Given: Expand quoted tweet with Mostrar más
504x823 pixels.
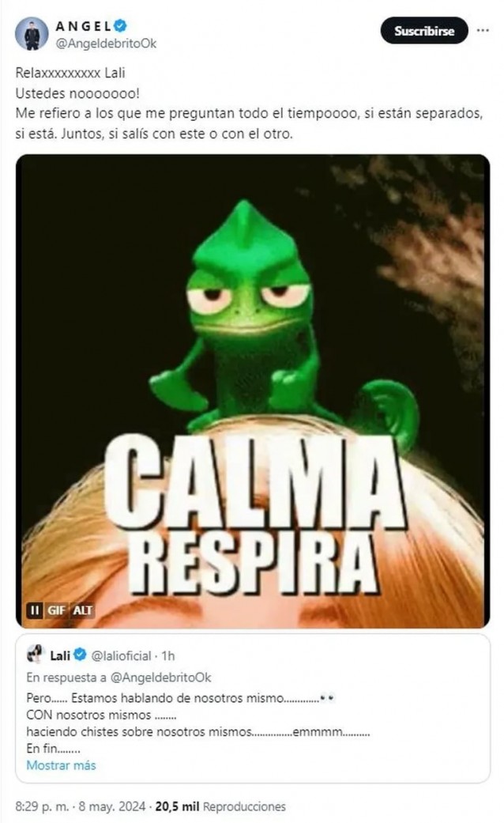Looking at the screenshot, I should (x=61, y=765).
